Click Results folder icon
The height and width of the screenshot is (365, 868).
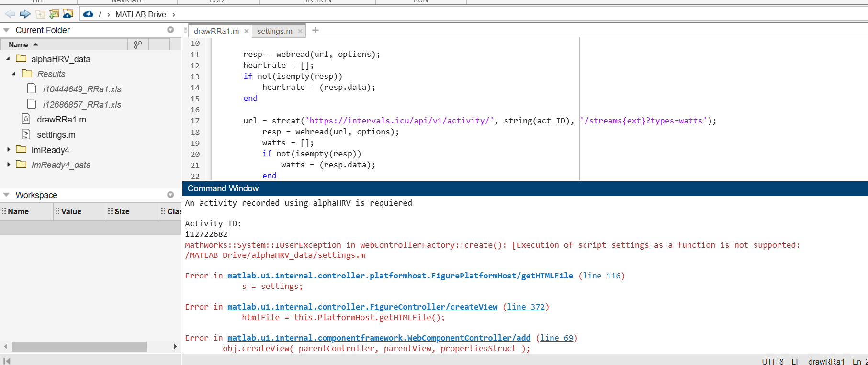point(27,73)
